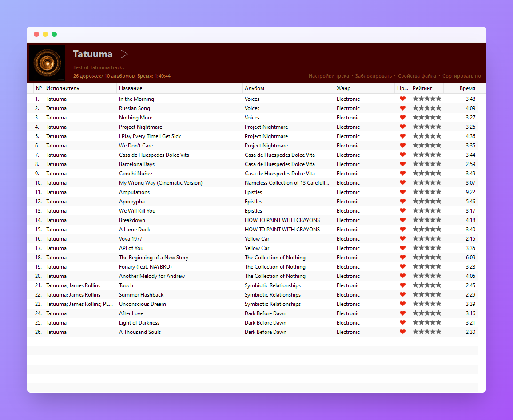513x420 pixels.
Task: Play the Tatuuma playlist with the play icon
Action: click(x=124, y=54)
